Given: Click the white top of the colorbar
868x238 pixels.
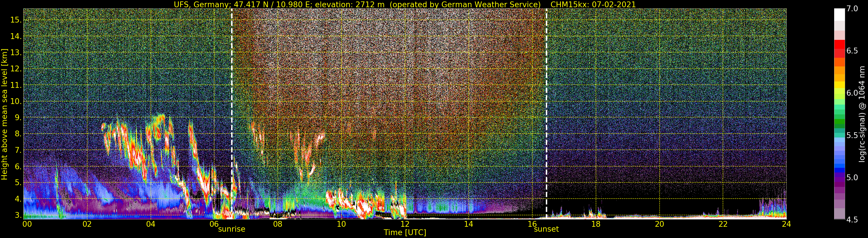Looking at the screenshot, I should (839, 15).
